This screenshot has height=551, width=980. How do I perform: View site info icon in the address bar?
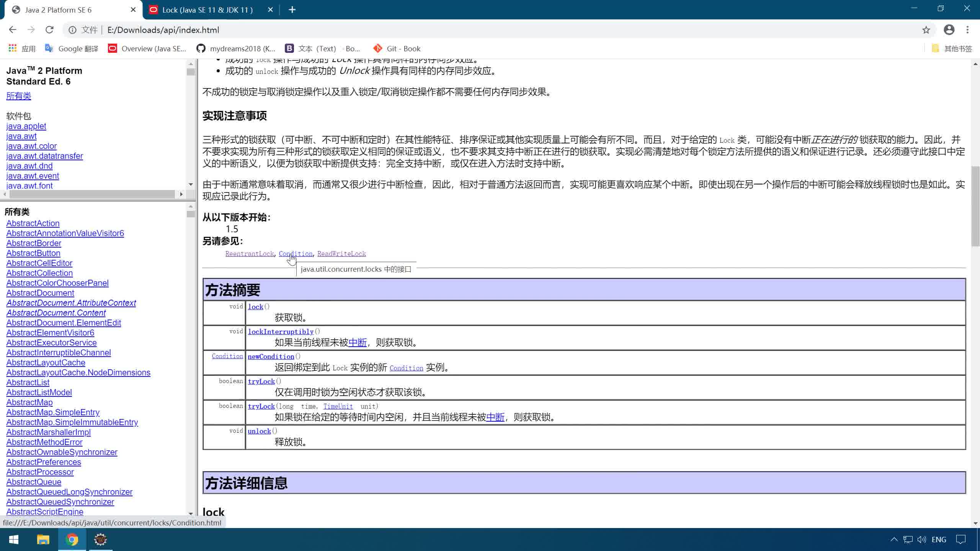(x=72, y=30)
